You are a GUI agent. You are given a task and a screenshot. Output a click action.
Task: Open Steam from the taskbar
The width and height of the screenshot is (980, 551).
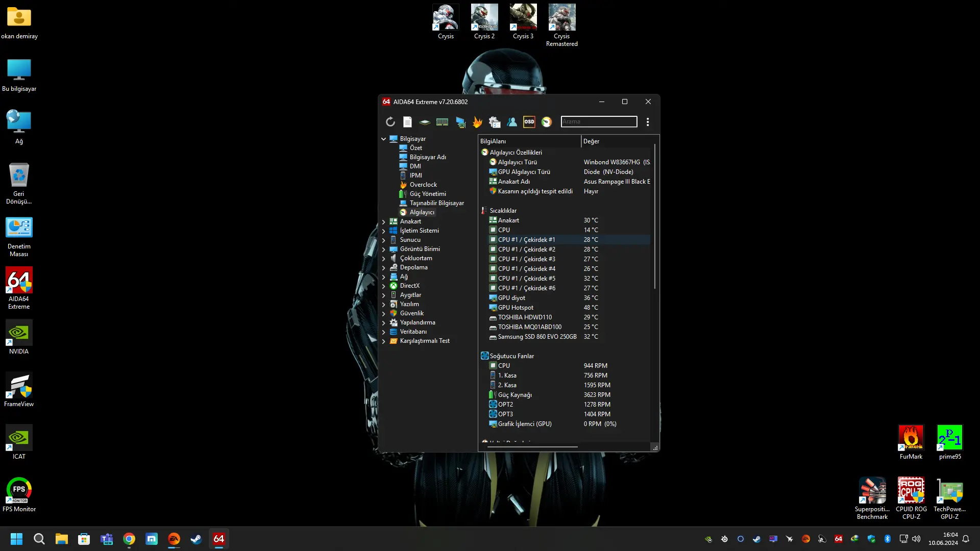[x=196, y=539]
